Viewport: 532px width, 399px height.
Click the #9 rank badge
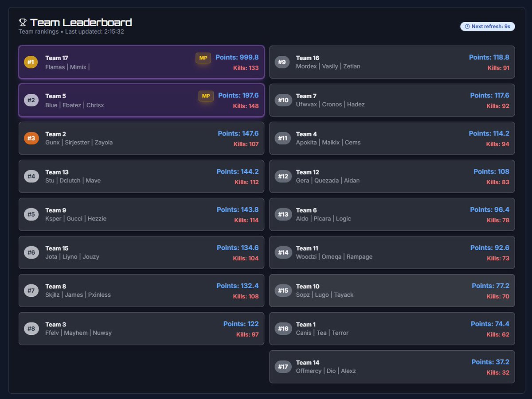pyautogui.click(x=282, y=62)
